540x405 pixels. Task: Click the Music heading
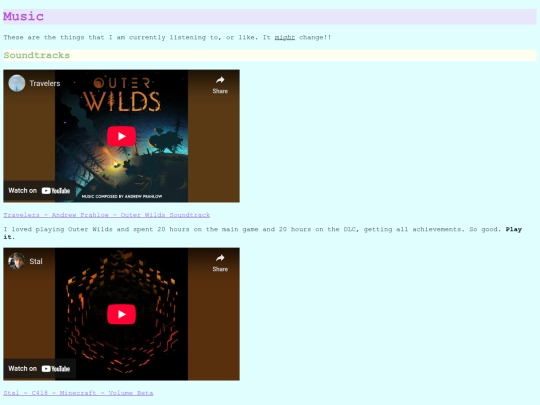tap(23, 16)
